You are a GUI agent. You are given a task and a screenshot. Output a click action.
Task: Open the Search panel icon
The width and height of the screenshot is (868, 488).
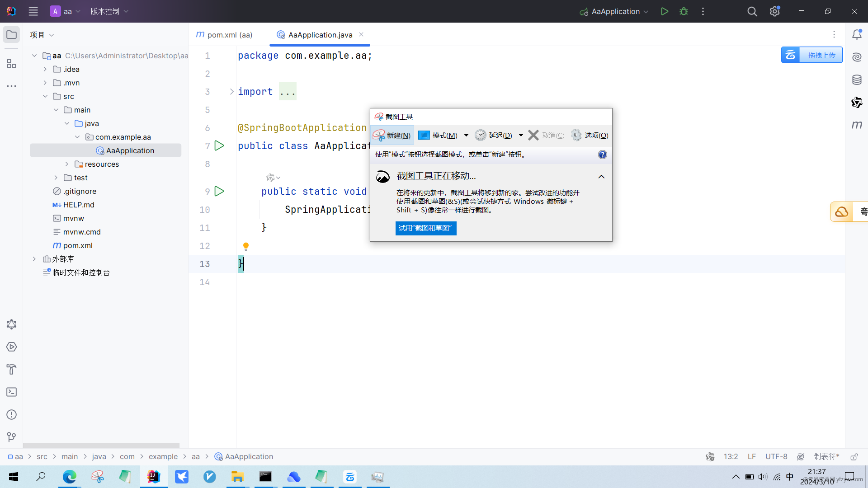click(752, 11)
